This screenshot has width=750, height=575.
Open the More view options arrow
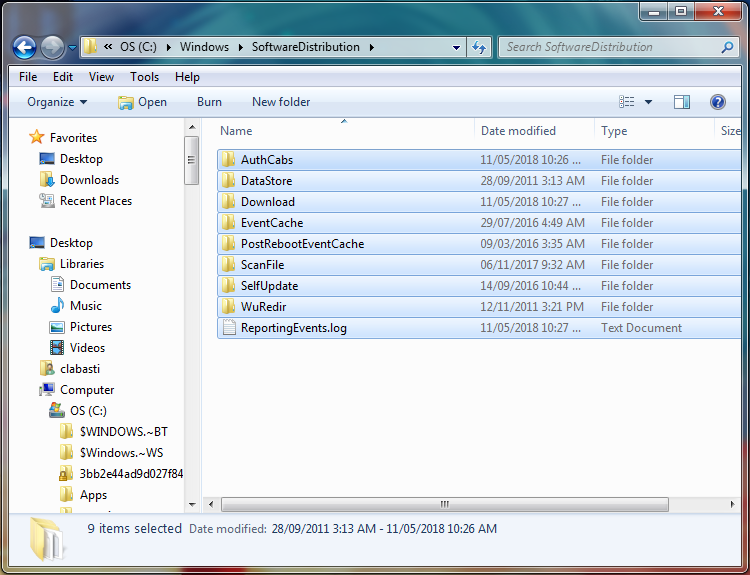649,102
